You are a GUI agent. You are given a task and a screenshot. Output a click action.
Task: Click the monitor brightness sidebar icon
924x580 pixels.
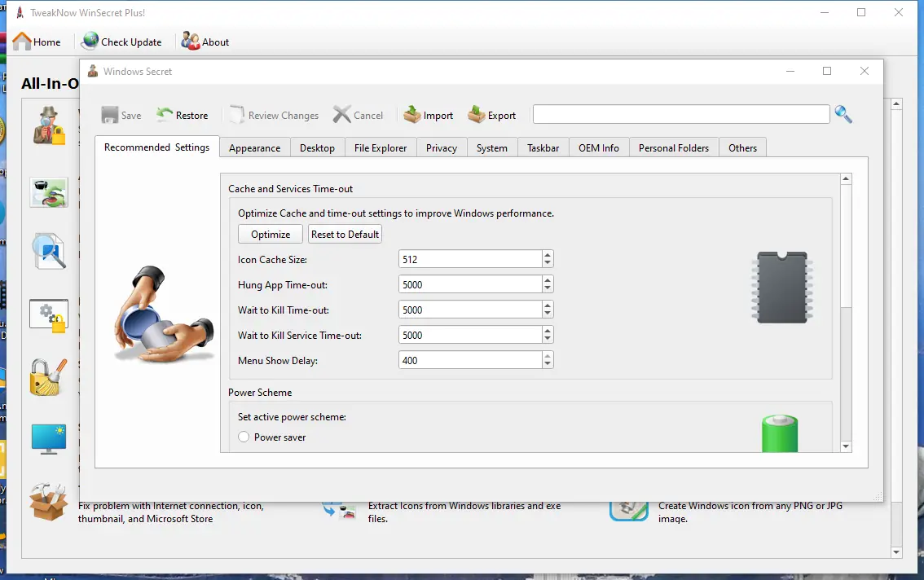coord(49,440)
